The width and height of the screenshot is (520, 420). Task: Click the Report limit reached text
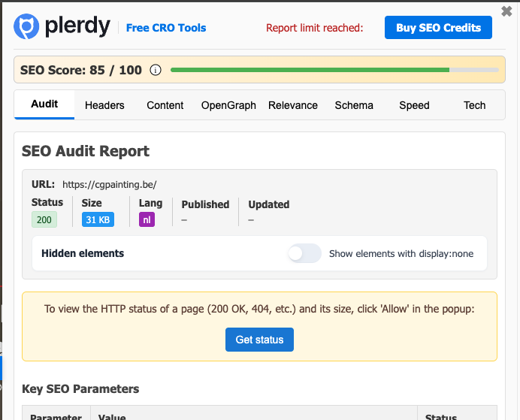(314, 28)
